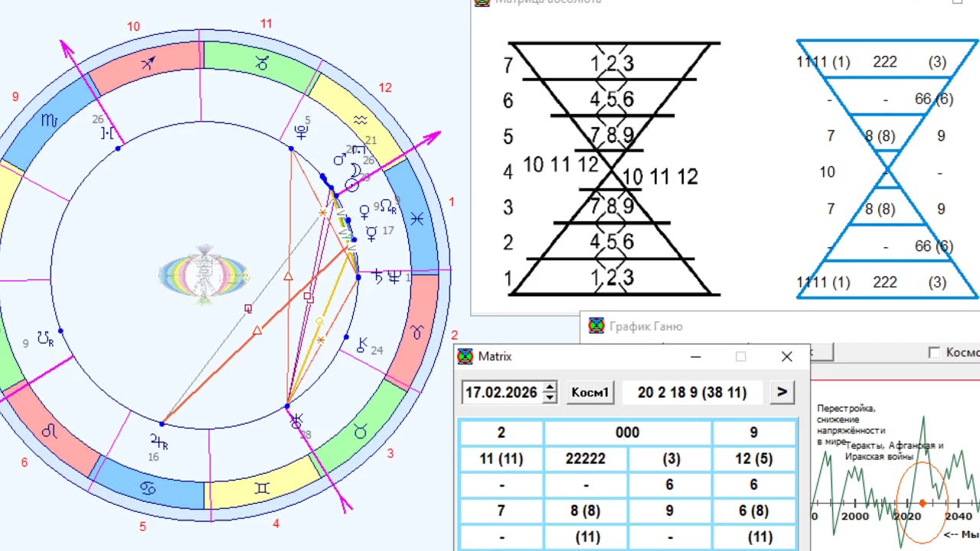Image resolution: width=980 pixels, height=551 pixels.
Task: Click the График Ганю window title icon
Action: (596, 327)
